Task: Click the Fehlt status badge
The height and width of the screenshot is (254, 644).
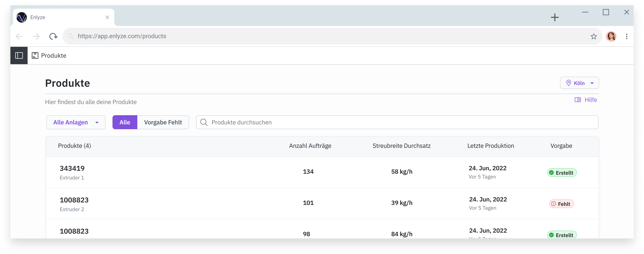Action: [561, 204]
